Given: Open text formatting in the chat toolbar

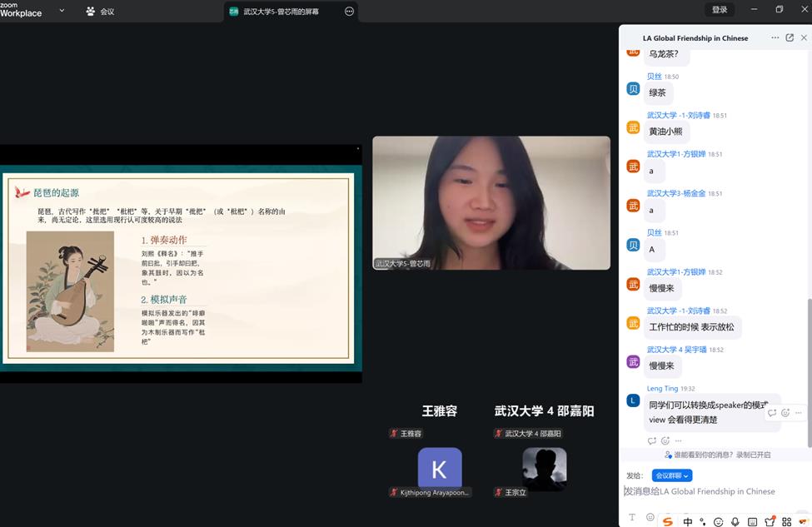Looking at the screenshot, I should pyautogui.click(x=632, y=517).
